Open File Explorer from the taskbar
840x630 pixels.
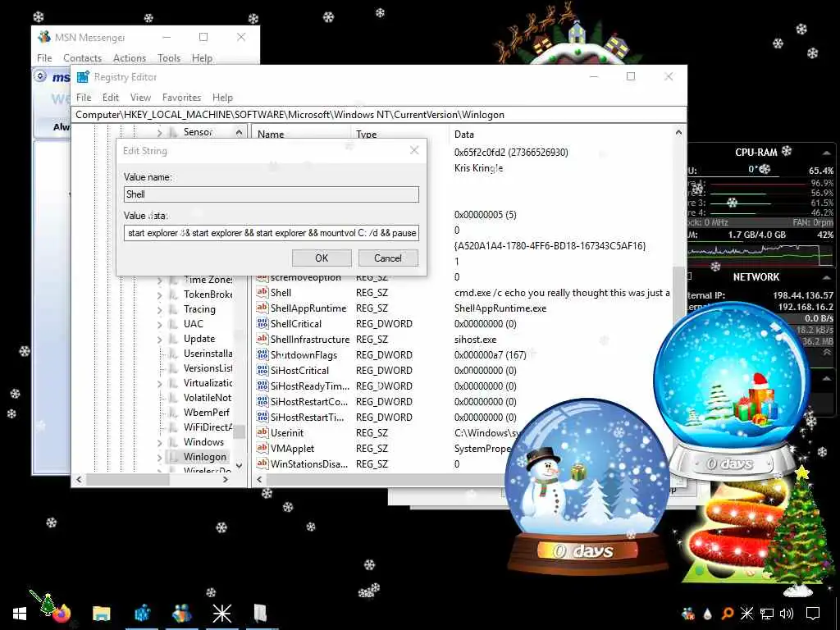[x=101, y=614]
